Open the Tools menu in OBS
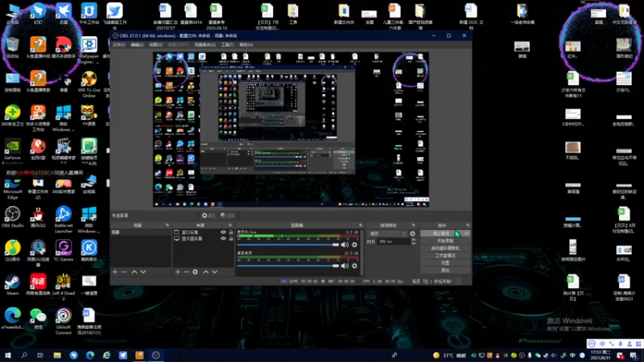The width and height of the screenshot is (644, 362). coord(227,45)
